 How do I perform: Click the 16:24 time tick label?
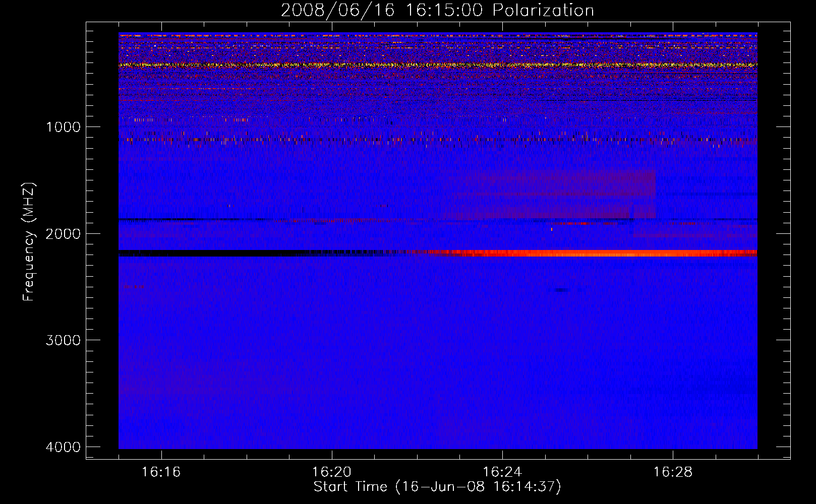(502, 472)
